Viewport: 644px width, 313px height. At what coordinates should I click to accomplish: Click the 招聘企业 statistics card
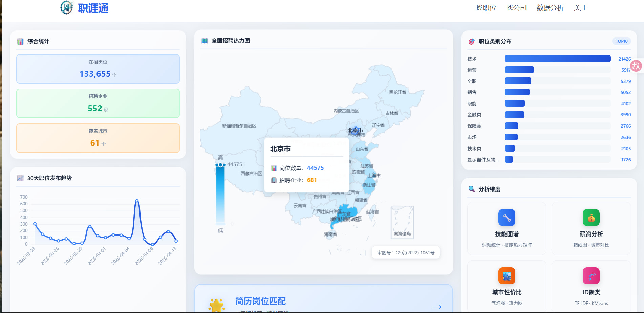[98, 103]
